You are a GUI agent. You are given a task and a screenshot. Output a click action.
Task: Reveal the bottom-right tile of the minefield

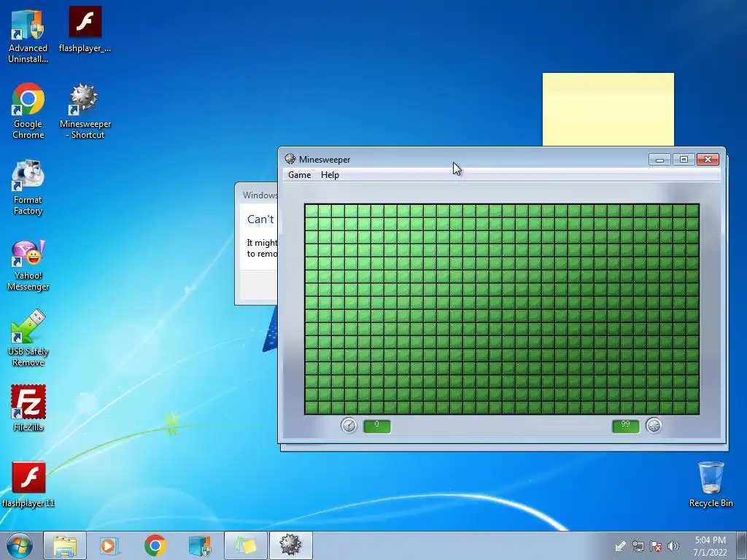click(x=692, y=408)
